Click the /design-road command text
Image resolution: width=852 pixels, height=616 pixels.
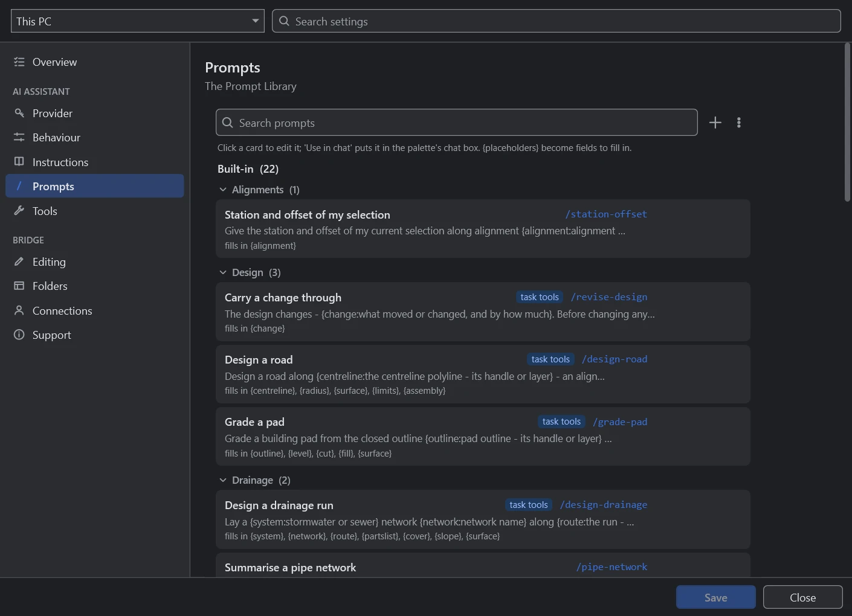click(x=615, y=359)
